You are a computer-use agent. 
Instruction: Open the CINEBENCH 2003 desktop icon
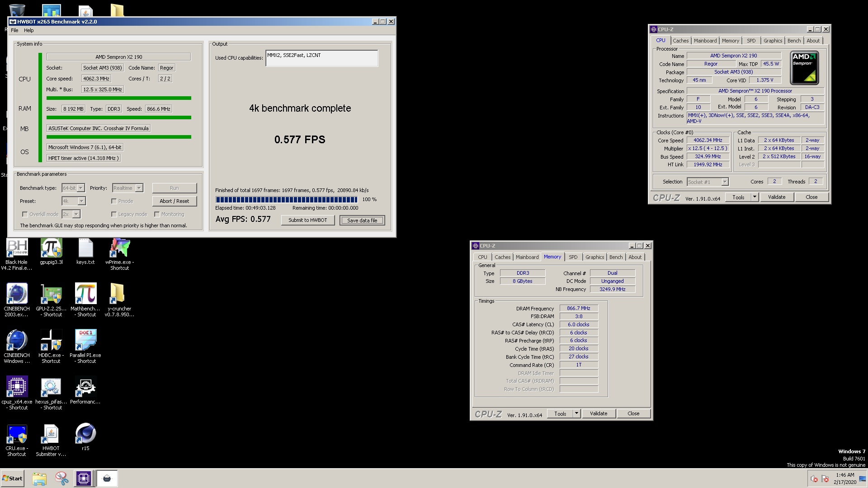[x=17, y=294]
